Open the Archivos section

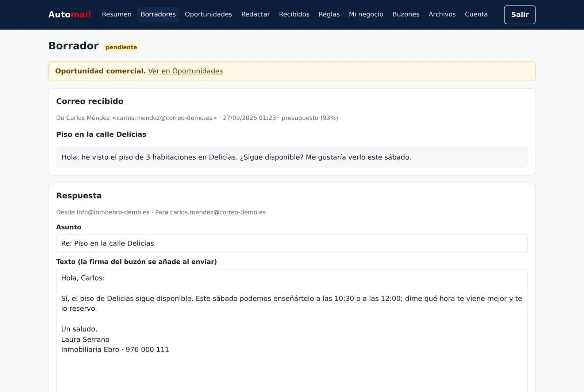click(x=442, y=15)
